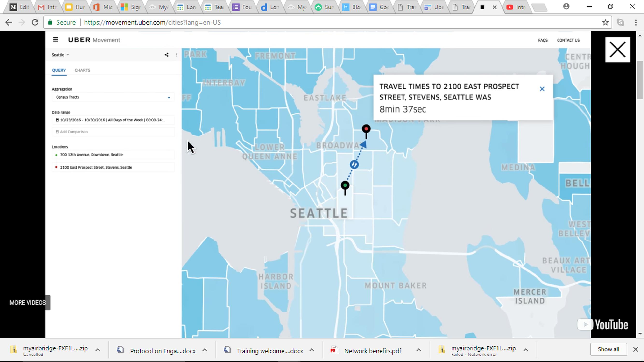This screenshot has width=644, height=362.
Task: Close the video overlay with large X
Action: tap(617, 50)
